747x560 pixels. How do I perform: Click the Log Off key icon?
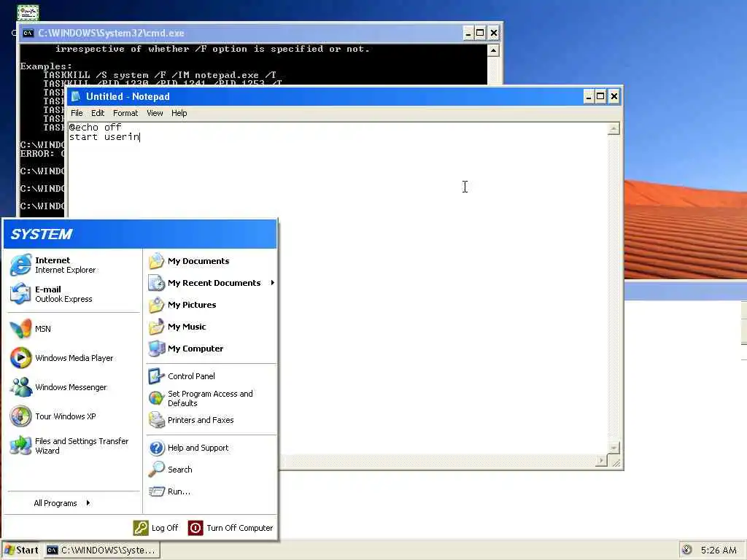coord(141,528)
